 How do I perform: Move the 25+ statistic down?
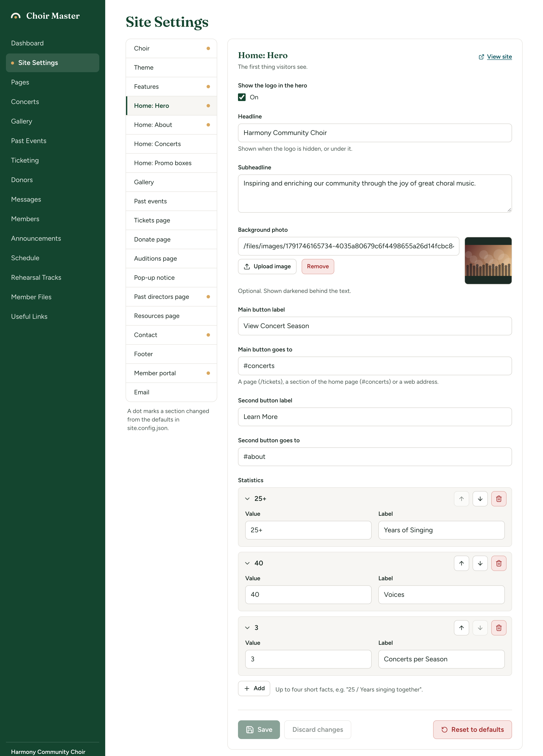480,499
